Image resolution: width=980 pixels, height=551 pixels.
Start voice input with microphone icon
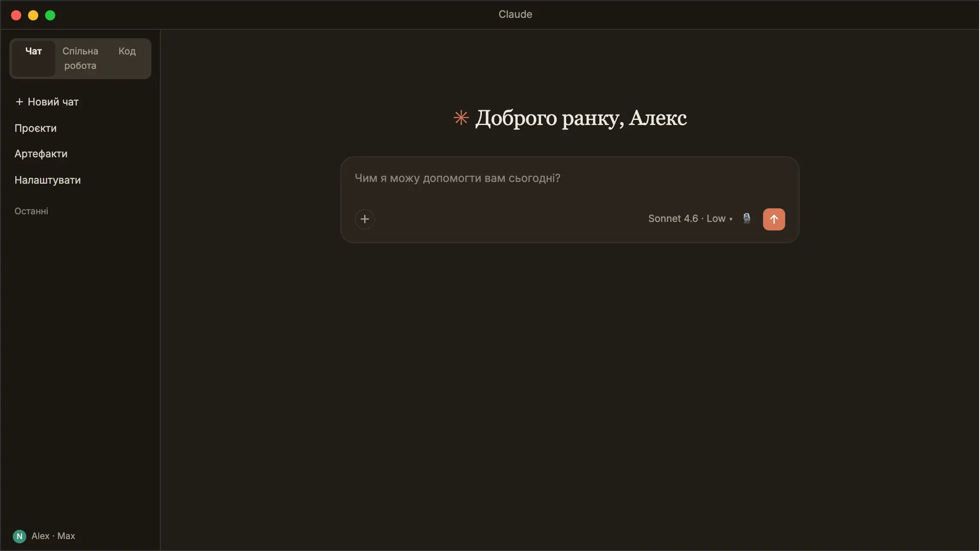click(746, 219)
